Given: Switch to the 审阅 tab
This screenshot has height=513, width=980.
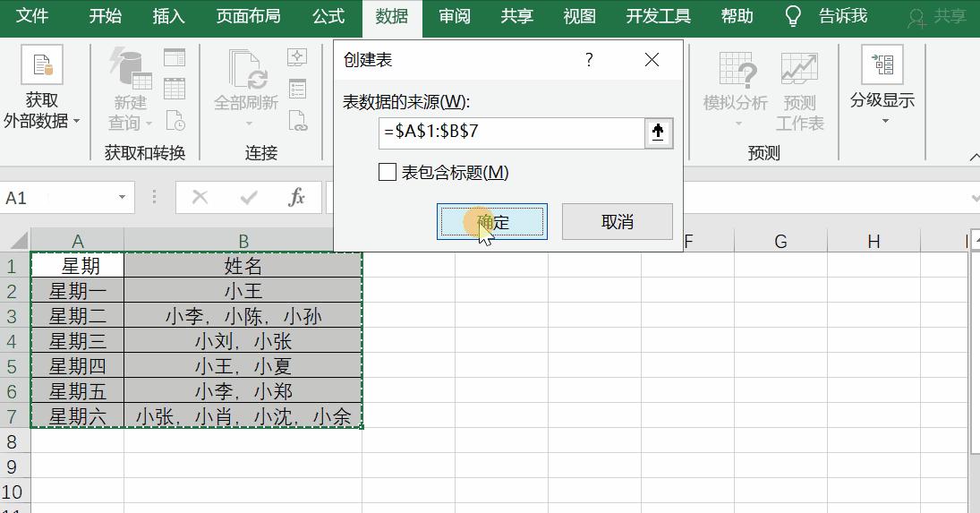Looking at the screenshot, I should (455, 15).
